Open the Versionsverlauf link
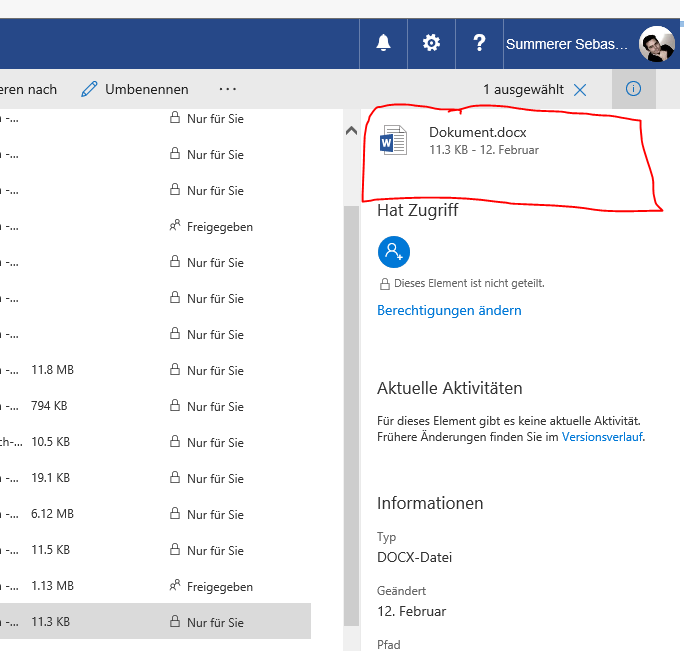684x651 pixels. tap(602, 437)
